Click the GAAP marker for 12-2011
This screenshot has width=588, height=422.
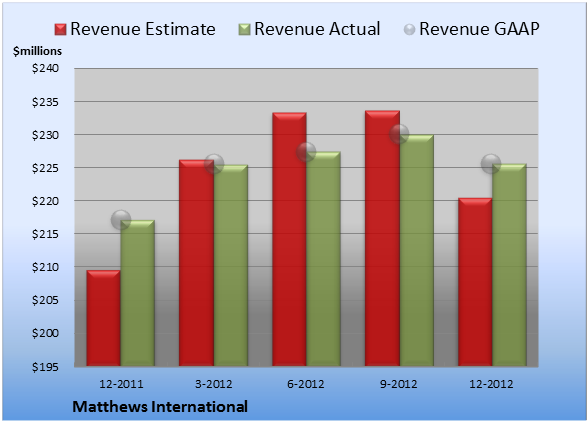point(121,220)
